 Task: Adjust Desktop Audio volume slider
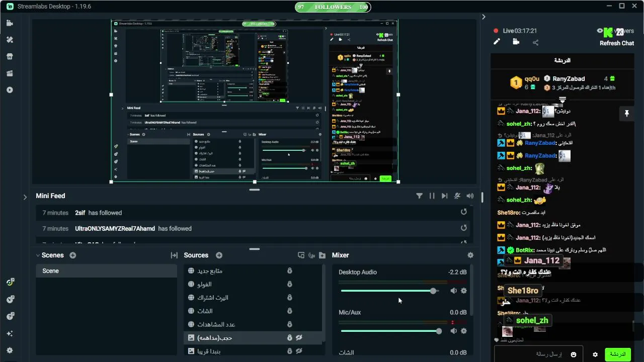[389, 291]
